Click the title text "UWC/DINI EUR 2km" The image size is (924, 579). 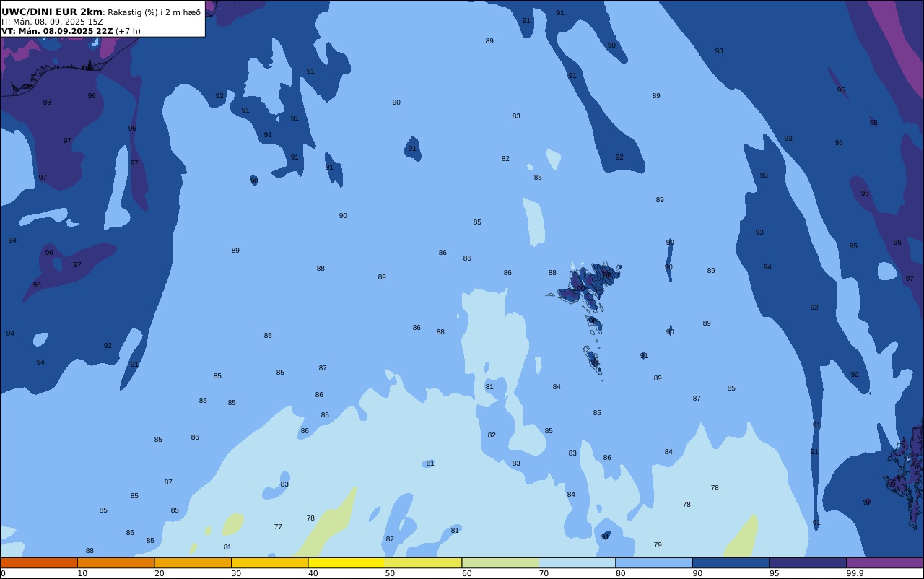[x=52, y=12]
